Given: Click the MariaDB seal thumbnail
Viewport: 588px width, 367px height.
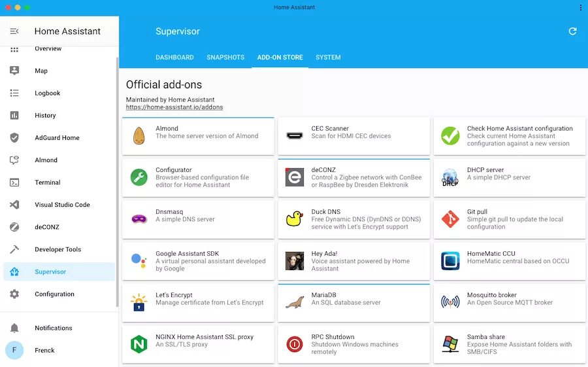Looking at the screenshot, I should (x=295, y=303).
